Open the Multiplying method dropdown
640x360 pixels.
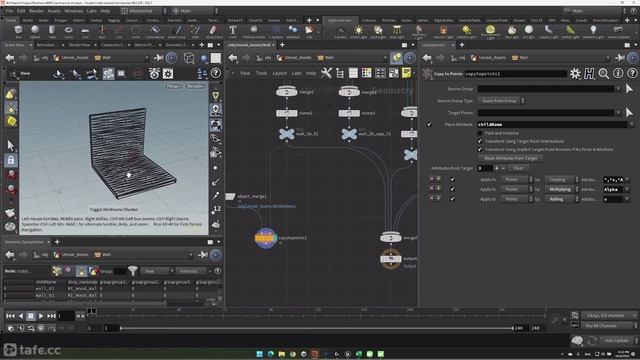pos(562,189)
